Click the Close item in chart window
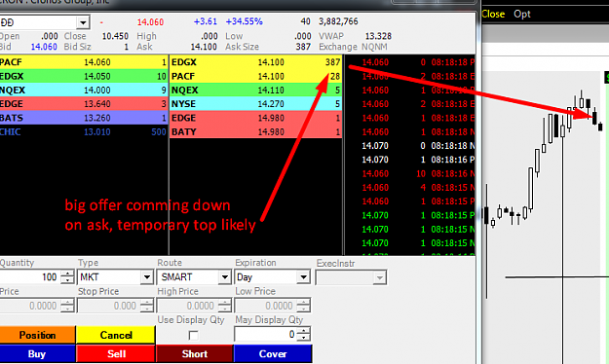Viewport: 609px width, 364px height. [x=493, y=14]
